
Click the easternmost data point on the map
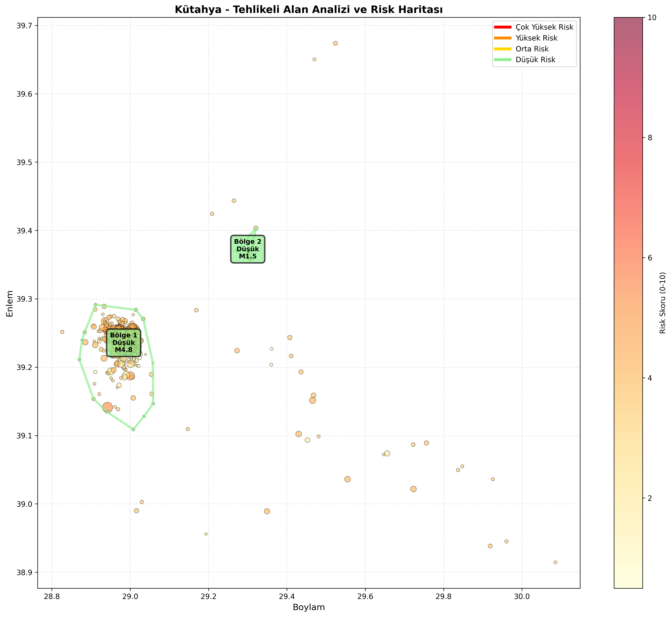[x=555, y=562]
